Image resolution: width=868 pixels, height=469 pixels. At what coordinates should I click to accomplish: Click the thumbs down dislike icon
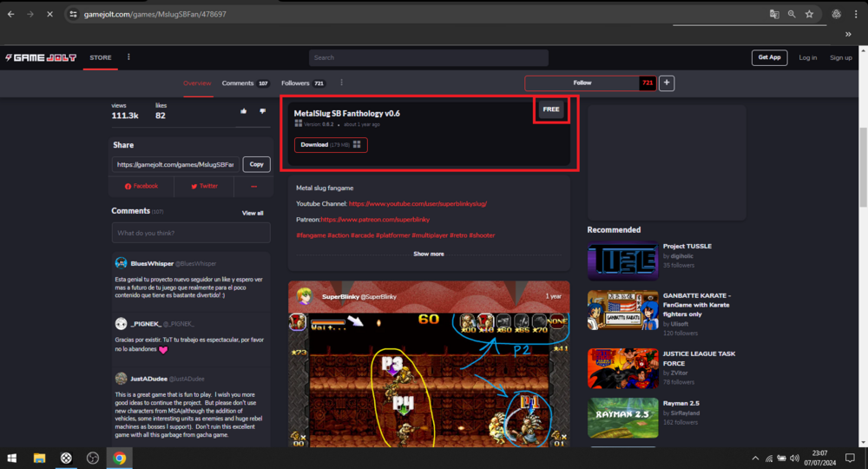pos(262,111)
